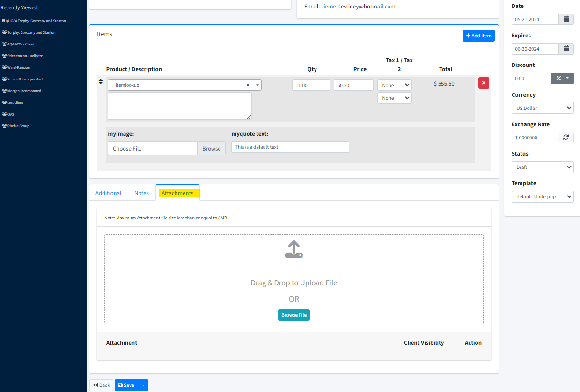
Task: Open the Date calendar picker icon
Action: (566, 19)
